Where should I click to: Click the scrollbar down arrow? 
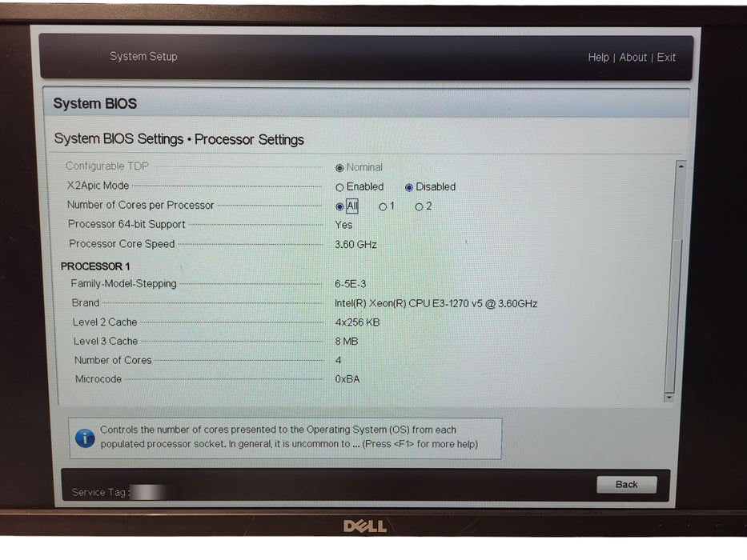click(669, 397)
